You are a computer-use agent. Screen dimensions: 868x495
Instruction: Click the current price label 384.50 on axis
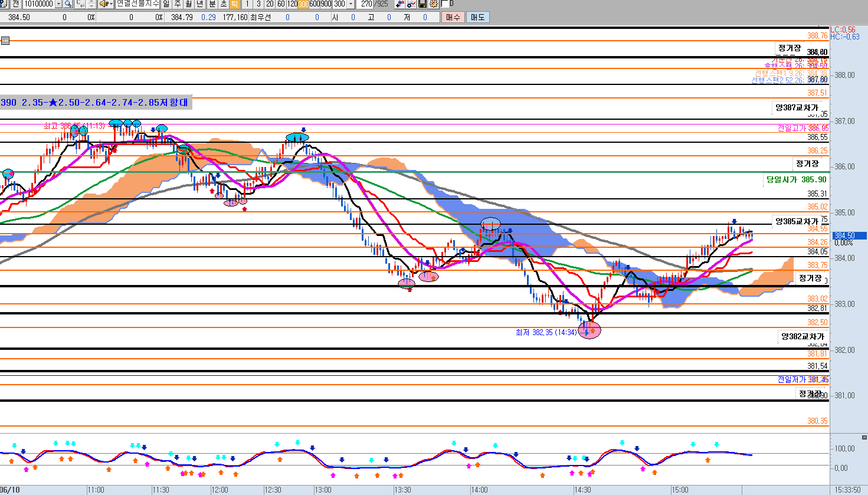click(849, 236)
